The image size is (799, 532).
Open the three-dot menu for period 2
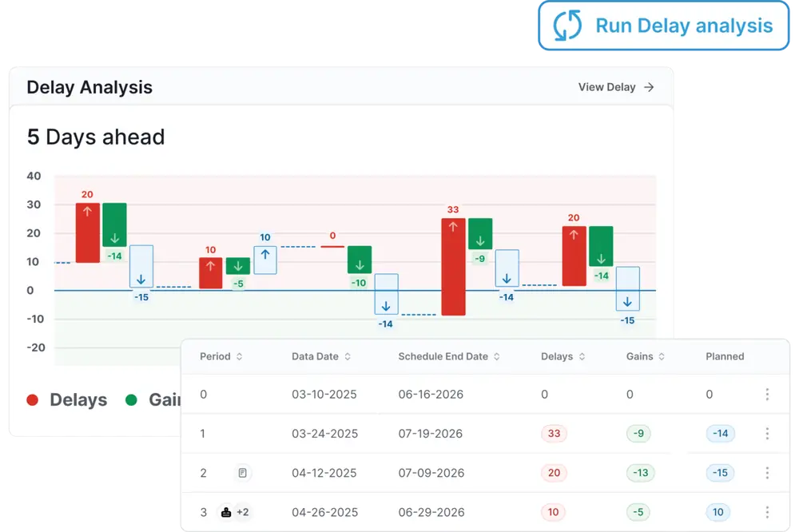[767, 473]
